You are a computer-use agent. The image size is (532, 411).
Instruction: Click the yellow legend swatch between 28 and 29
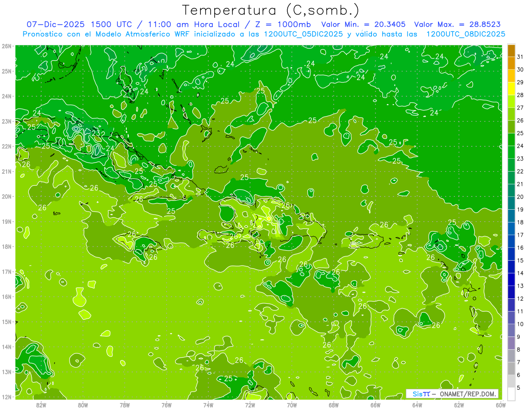coord(511,89)
